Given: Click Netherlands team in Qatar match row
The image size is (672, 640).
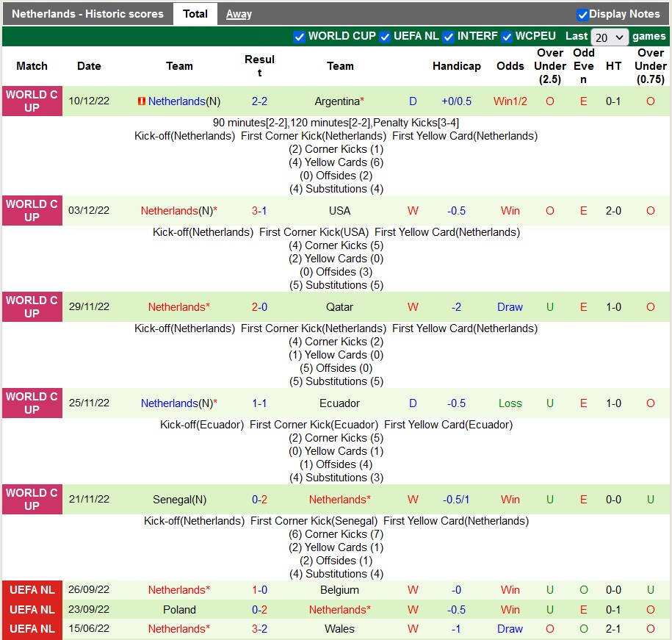Looking at the screenshot, I should point(177,307).
